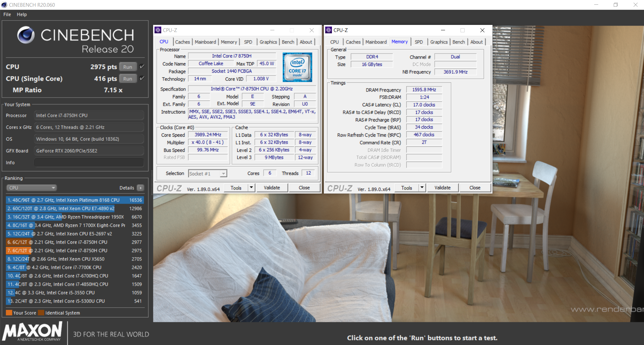
Task: Open Graphics tab in right CPU-Z
Action: (x=439, y=42)
